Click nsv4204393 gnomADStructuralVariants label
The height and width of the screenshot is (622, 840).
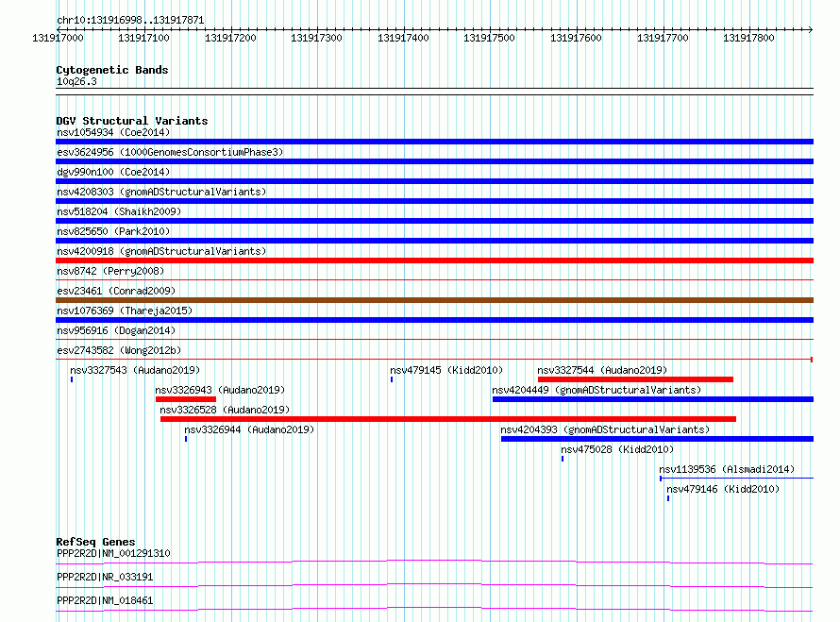pyautogui.click(x=605, y=429)
